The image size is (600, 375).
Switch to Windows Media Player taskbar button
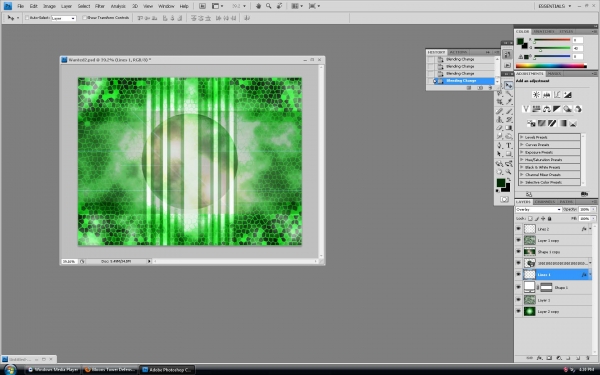53,370
